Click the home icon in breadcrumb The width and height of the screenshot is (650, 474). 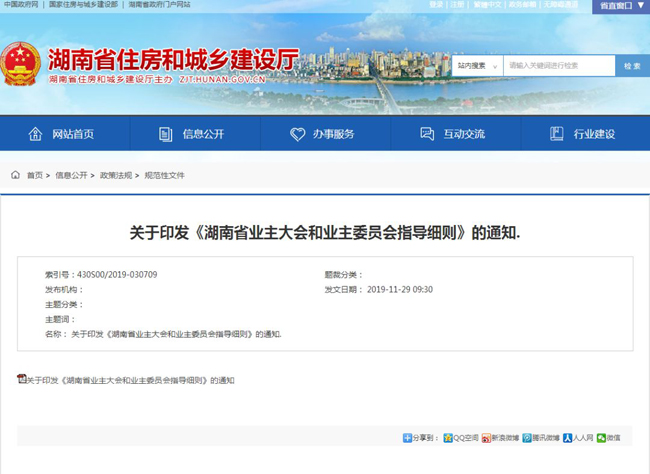point(15,175)
